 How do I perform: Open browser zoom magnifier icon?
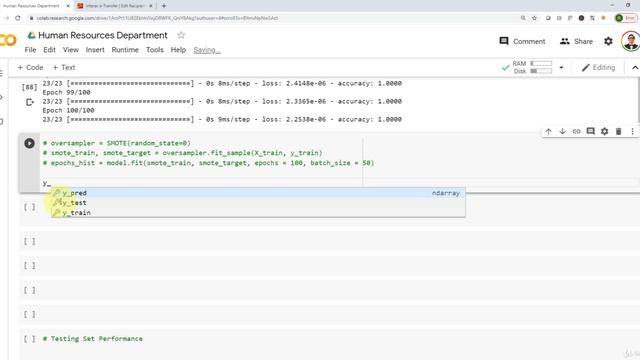point(523,18)
